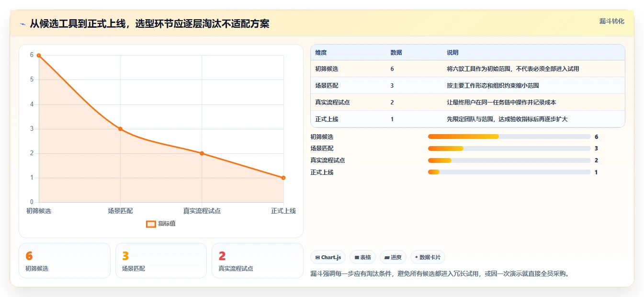Click value 6 beside the 初筛候选 progress bar
The image size is (644, 297).
click(x=596, y=137)
